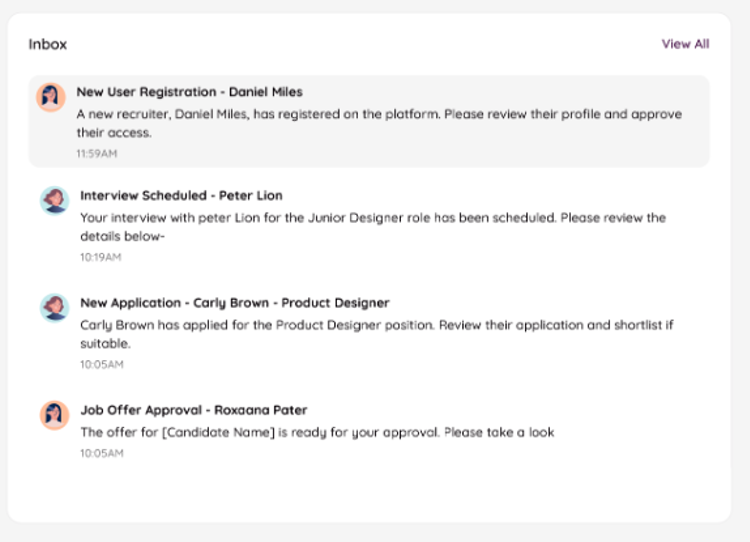The height and width of the screenshot is (542, 750).
Task: Click 10:05AM timestamp under Job Offer message
Action: [101, 453]
